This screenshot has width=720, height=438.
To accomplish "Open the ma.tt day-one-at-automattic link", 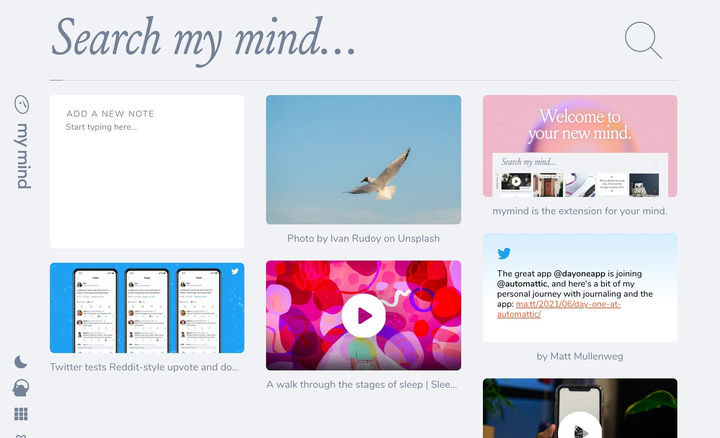I will click(x=559, y=309).
